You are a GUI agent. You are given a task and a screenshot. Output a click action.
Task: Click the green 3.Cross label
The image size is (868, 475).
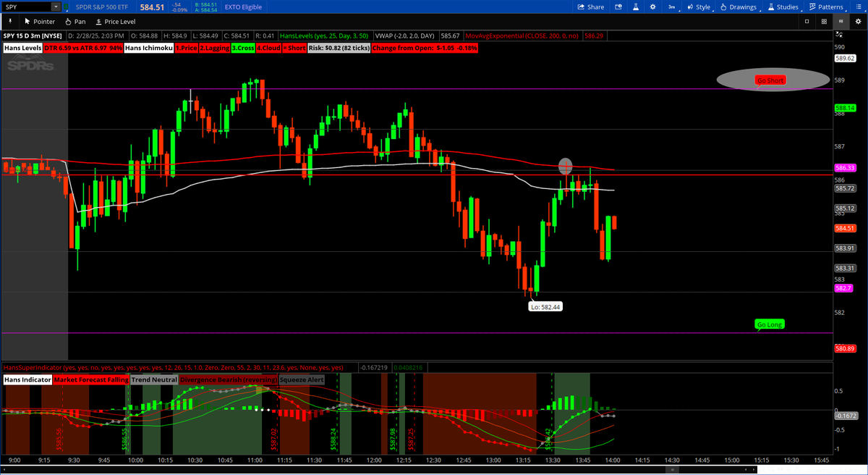click(242, 48)
